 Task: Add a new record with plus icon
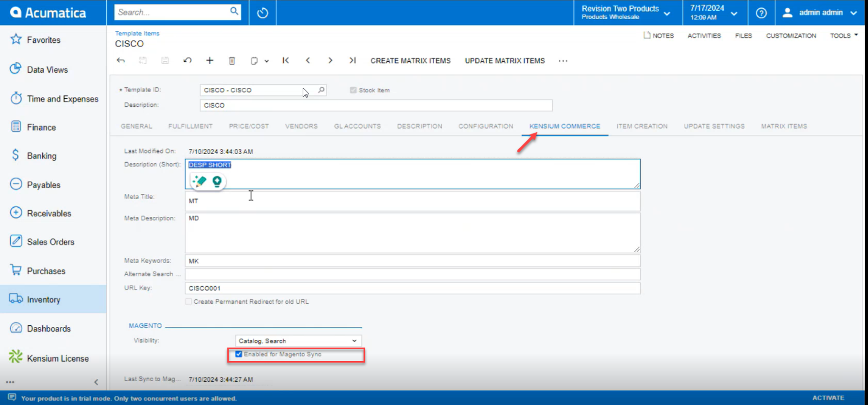[209, 60]
